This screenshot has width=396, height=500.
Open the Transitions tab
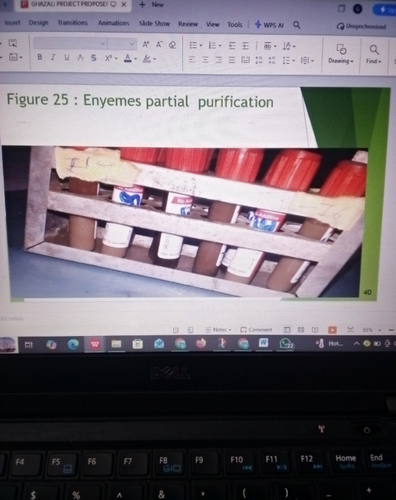tap(72, 23)
